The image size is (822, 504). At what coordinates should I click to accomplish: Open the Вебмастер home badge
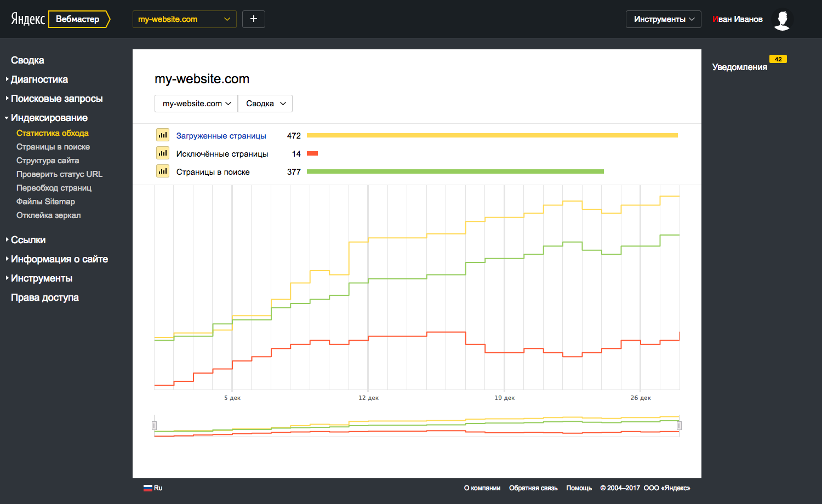pyautogui.click(x=79, y=19)
